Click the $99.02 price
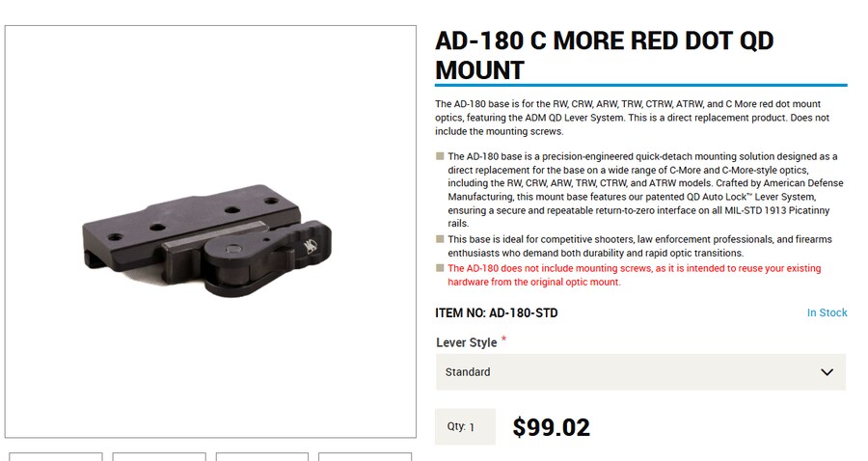Screen dimensions: 868x461 point(551,427)
